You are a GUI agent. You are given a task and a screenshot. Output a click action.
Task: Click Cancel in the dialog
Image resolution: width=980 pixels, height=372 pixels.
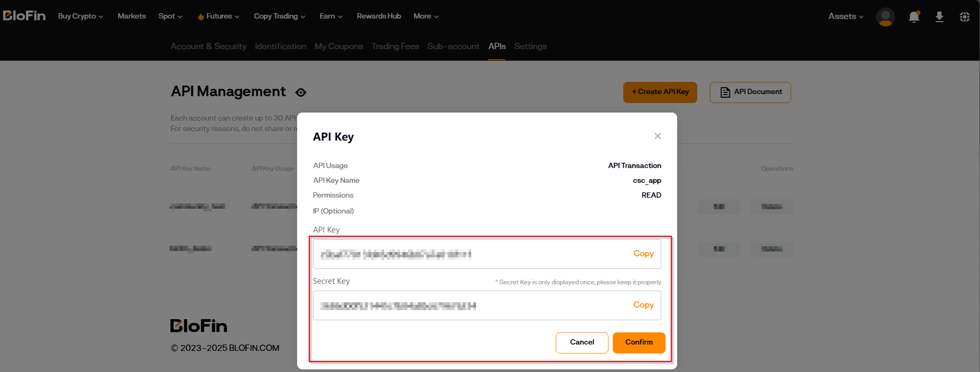coord(582,342)
